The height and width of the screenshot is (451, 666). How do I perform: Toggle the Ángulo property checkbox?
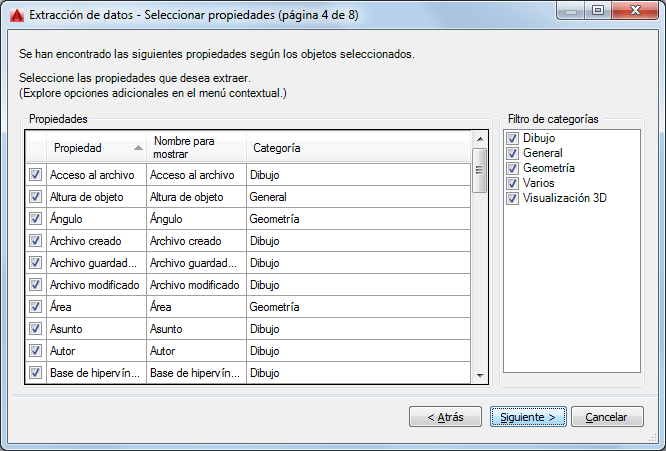(x=35, y=219)
